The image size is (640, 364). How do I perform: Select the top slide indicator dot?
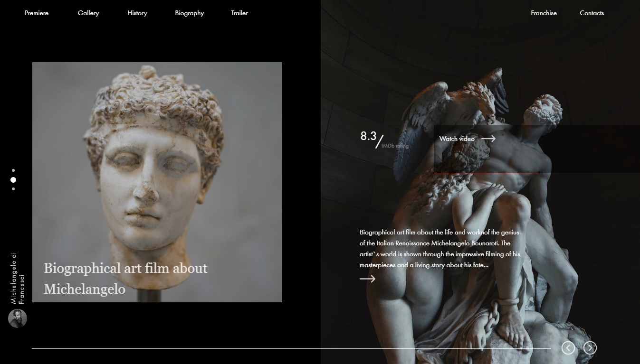[13, 170]
